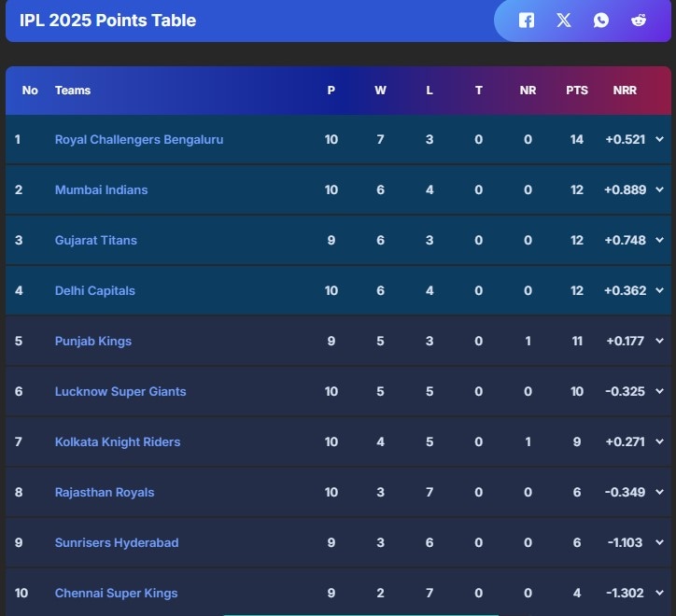676x616 pixels.
Task: Share the points table via WhatsApp
Action: coord(601,20)
